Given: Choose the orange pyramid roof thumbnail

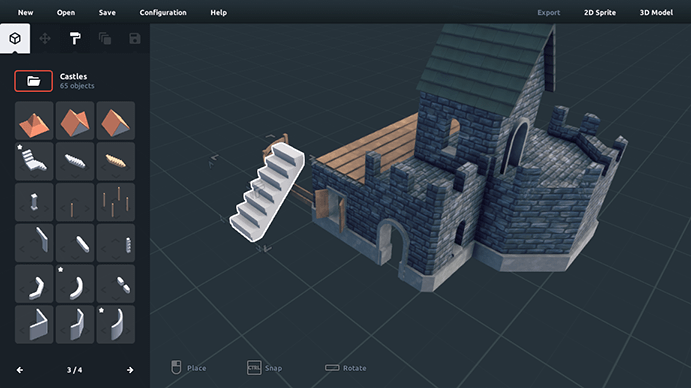Looking at the screenshot, I should [34, 121].
